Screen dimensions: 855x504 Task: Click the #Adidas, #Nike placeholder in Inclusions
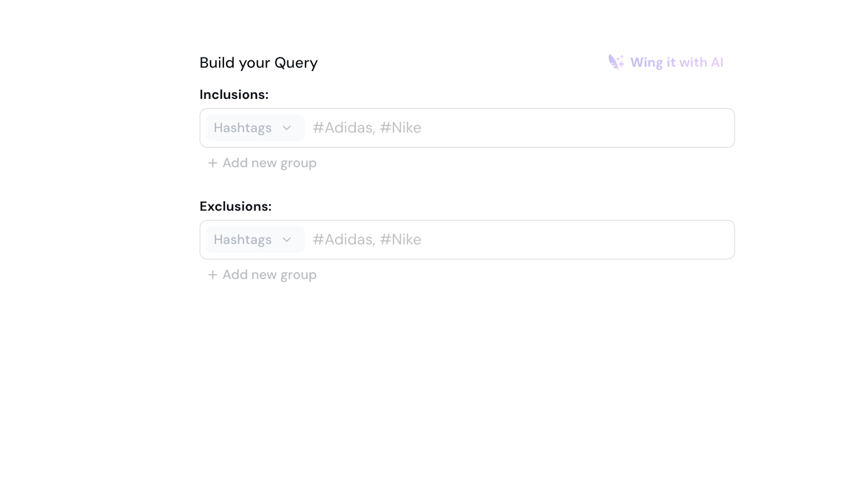click(367, 128)
